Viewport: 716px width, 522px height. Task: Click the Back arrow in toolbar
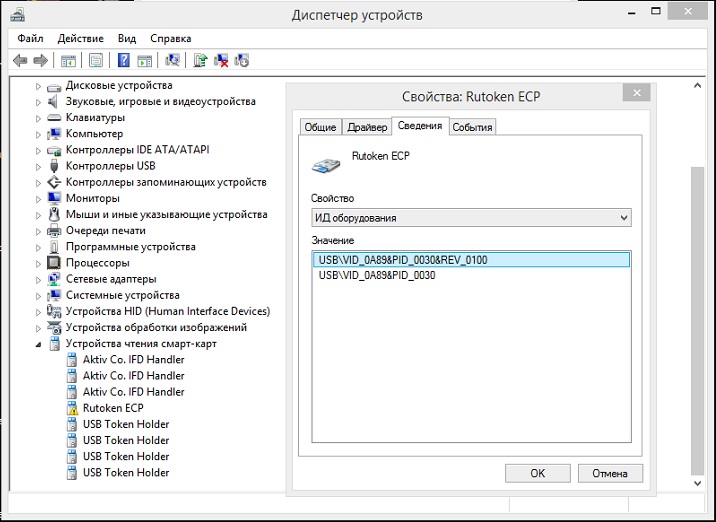[21, 60]
